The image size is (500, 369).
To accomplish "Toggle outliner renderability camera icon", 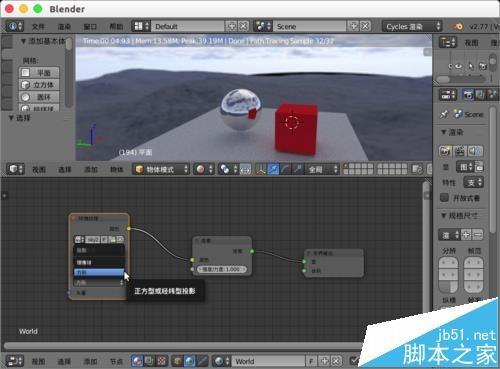I will point(483,66).
